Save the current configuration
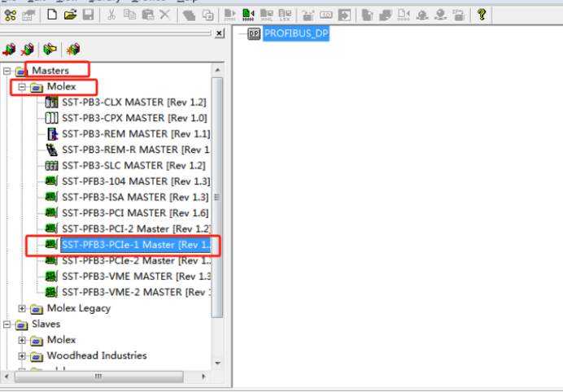This screenshot has height=392, width=563. [x=89, y=15]
